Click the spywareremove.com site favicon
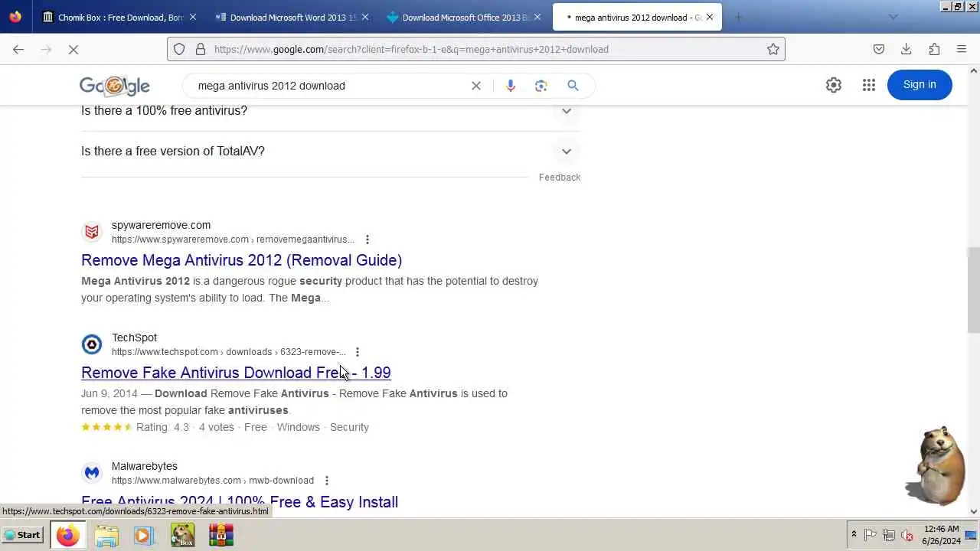The image size is (980, 551). 92,232
